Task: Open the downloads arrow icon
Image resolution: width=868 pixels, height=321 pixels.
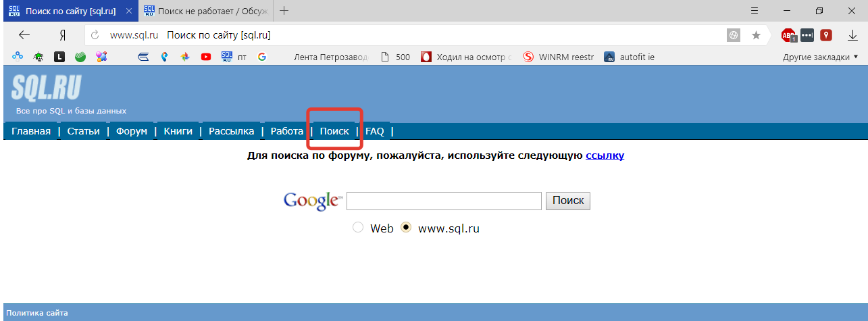Action: point(852,35)
